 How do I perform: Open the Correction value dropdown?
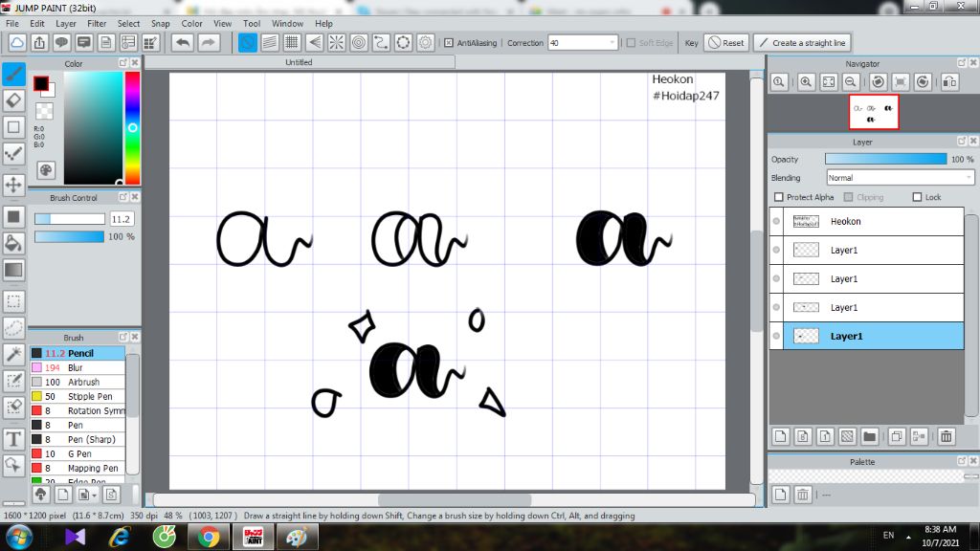612,42
